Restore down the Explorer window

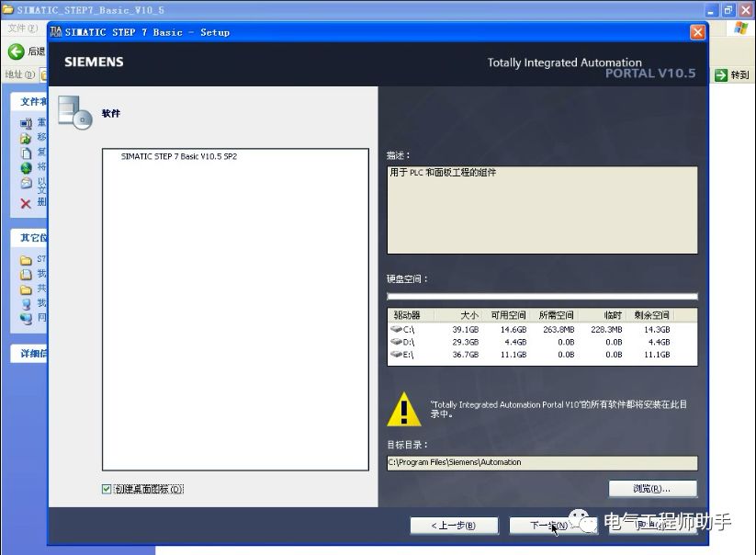point(728,9)
